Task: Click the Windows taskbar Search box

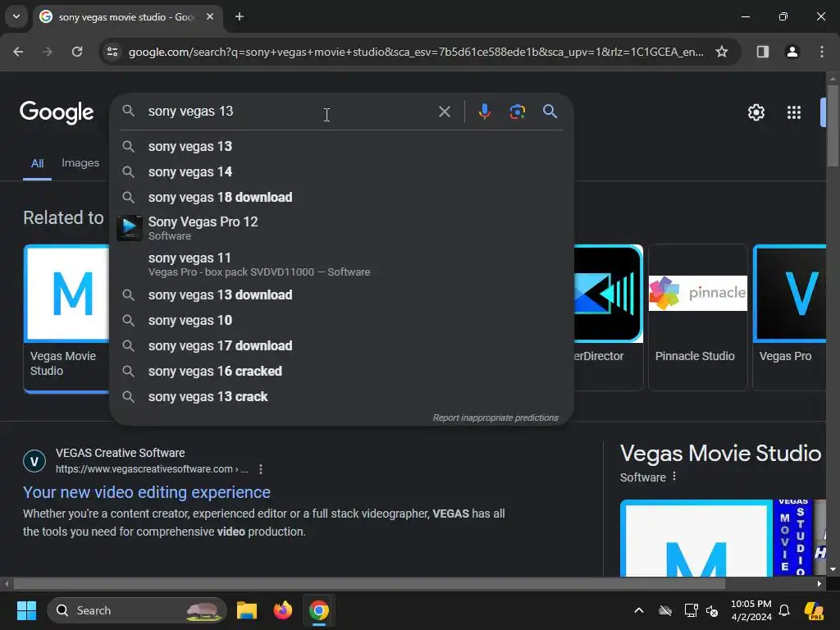Action: (x=137, y=610)
